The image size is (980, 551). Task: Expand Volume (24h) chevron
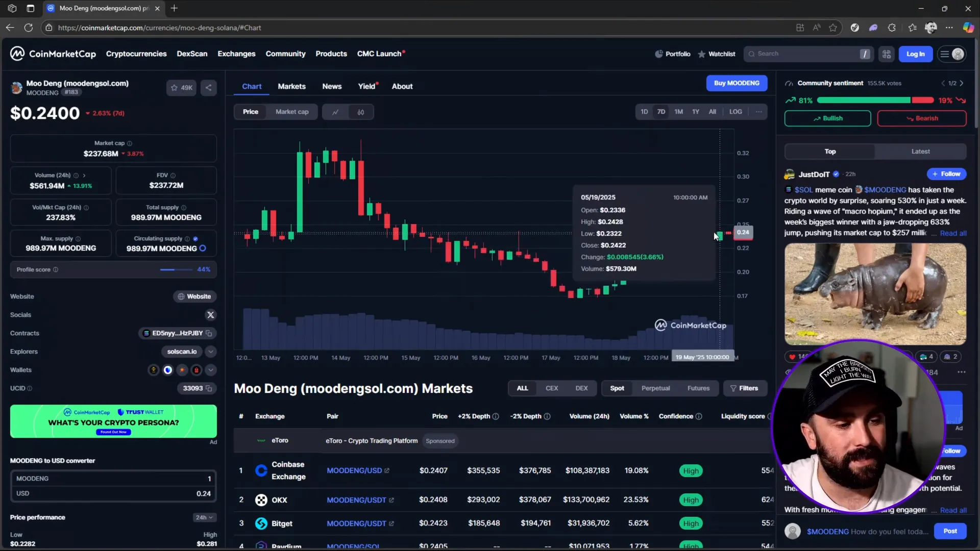click(84, 175)
